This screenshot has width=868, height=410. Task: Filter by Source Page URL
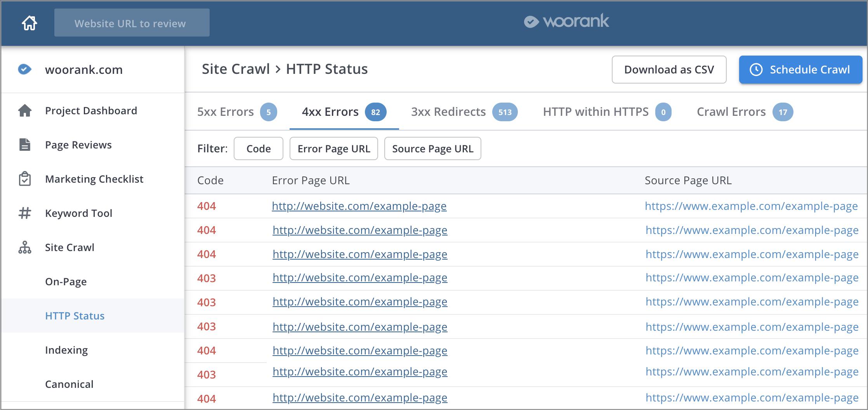(433, 148)
